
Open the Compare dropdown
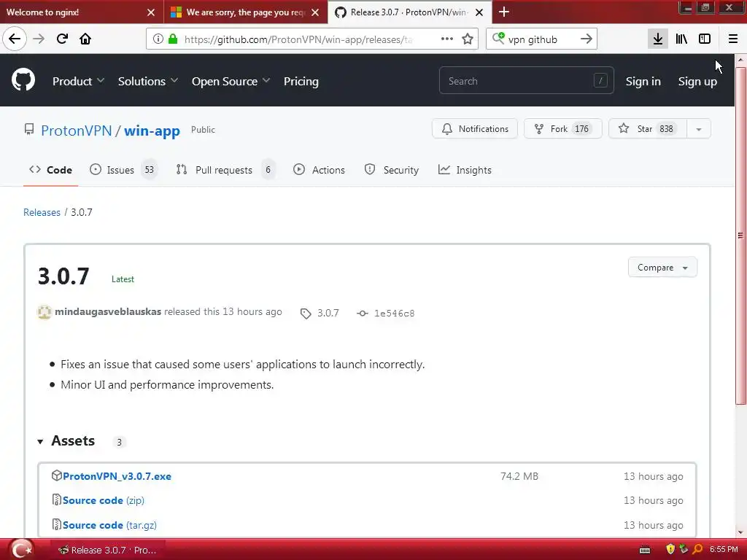tap(662, 268)
